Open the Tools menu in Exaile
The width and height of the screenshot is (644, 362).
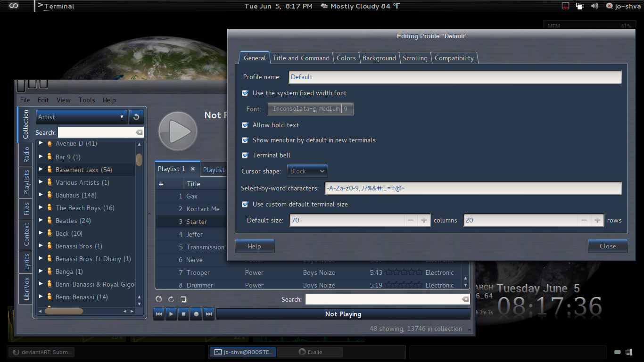(87, 100)
